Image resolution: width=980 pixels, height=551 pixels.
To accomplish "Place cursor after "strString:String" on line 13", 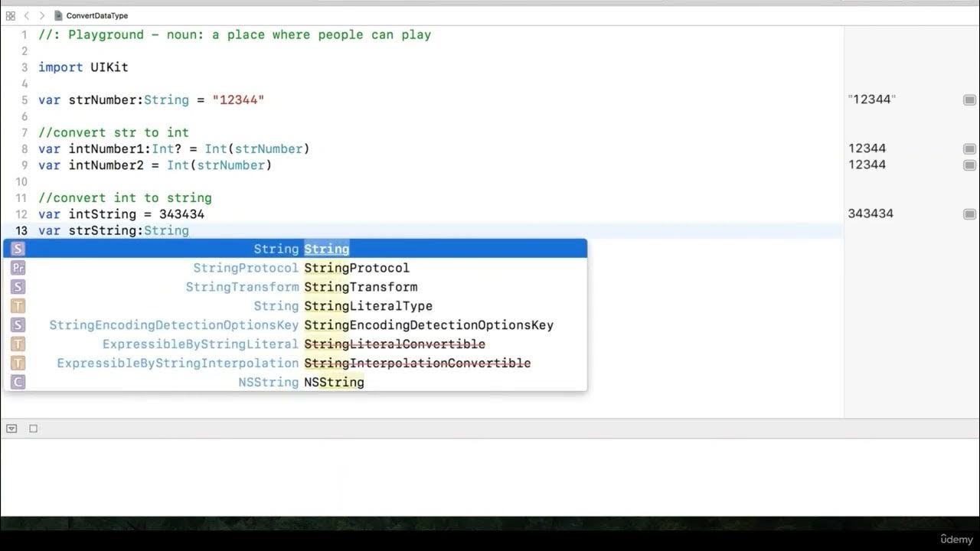I will (190, 231).
